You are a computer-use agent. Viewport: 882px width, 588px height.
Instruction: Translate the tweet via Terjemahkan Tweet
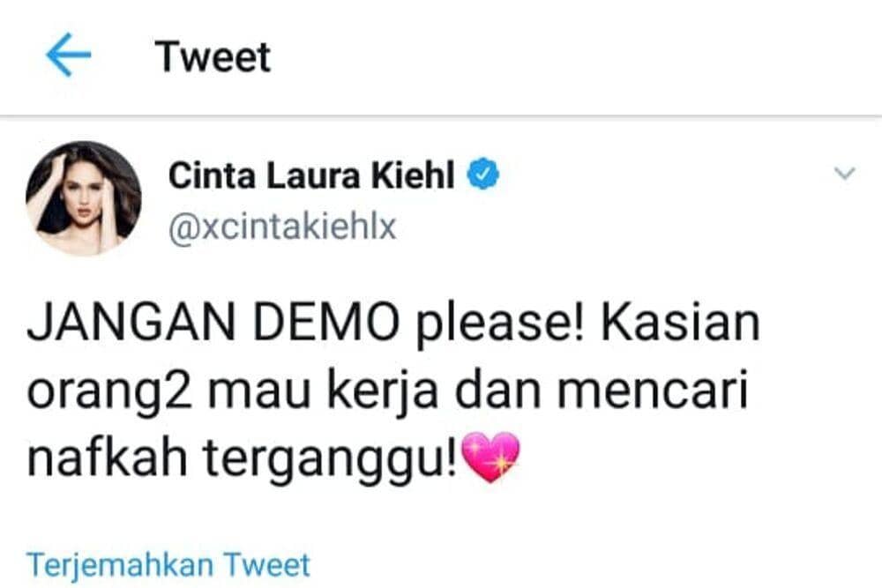click(x=168, y=565)
